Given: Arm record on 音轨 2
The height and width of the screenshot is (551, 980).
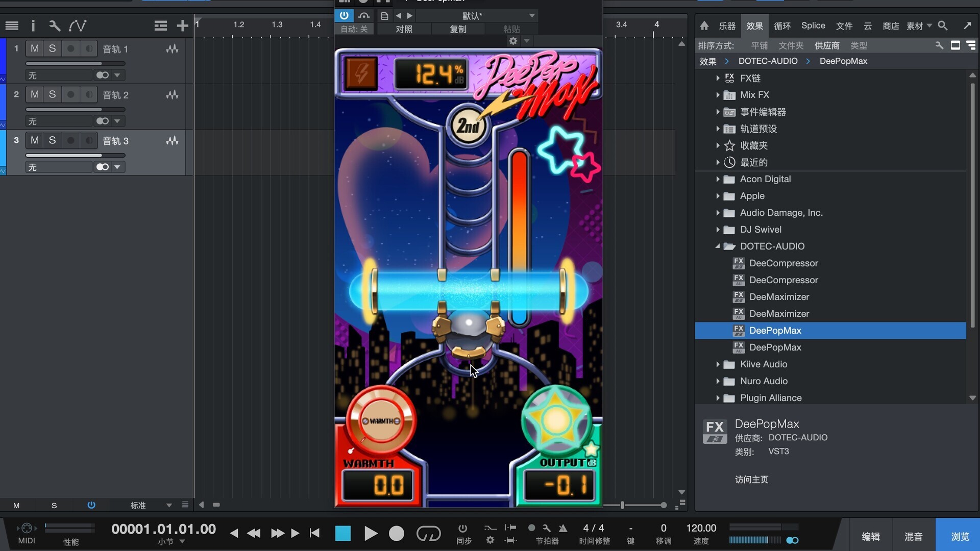Looking at the screenshot, I should point(71,94).
